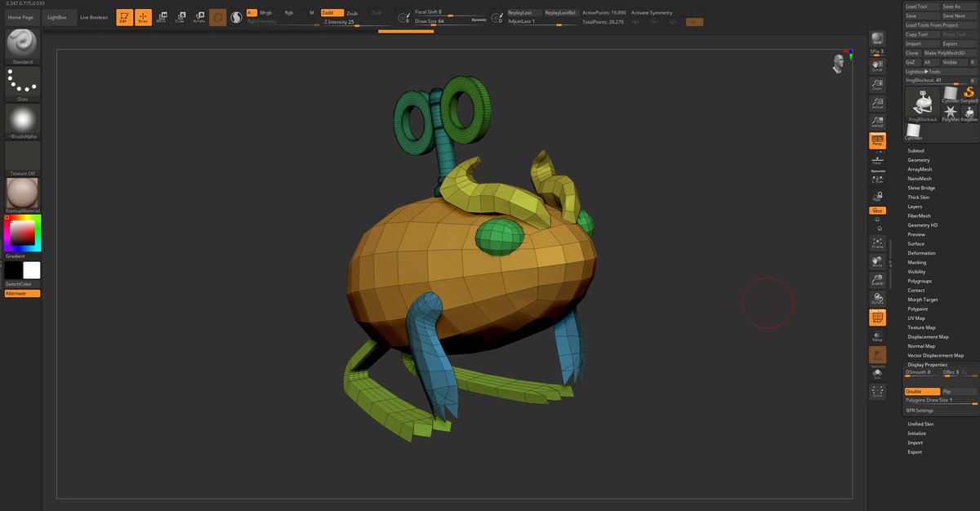Open the Standard brush thumbnail

click(22, 47)
